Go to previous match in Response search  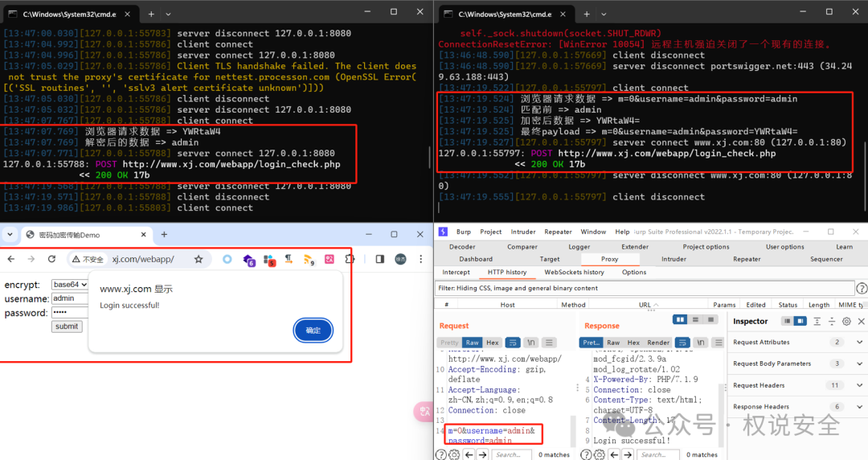(x=615, y=454)
